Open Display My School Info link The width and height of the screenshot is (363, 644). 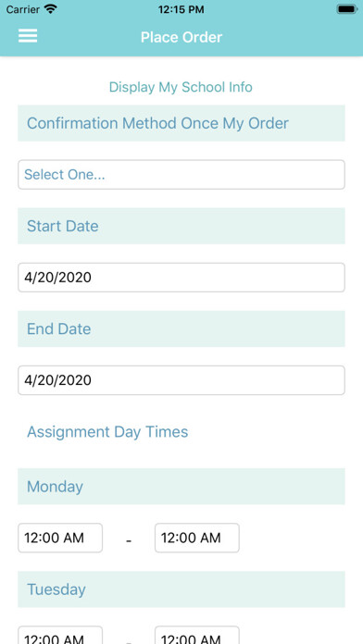click(181, 87)
